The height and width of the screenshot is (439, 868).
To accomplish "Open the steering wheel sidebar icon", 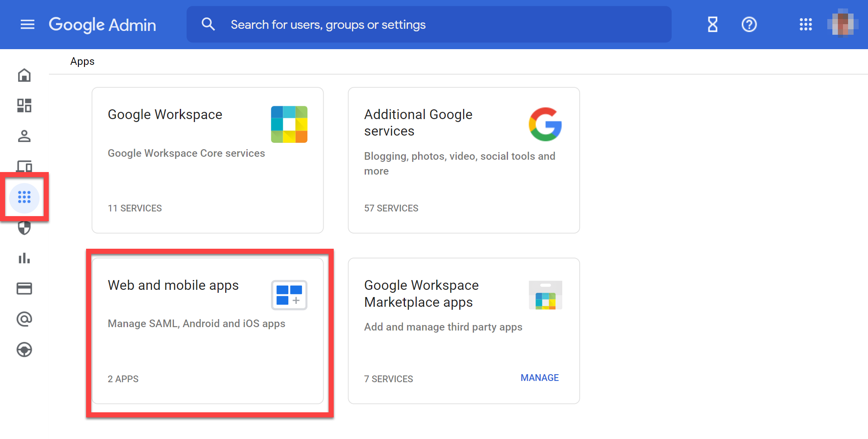I will (24, 350).
